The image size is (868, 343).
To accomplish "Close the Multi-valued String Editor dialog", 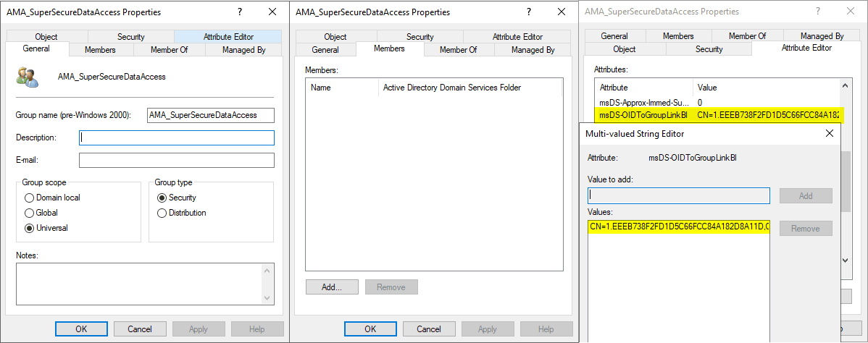I will [x=830, y=133].
